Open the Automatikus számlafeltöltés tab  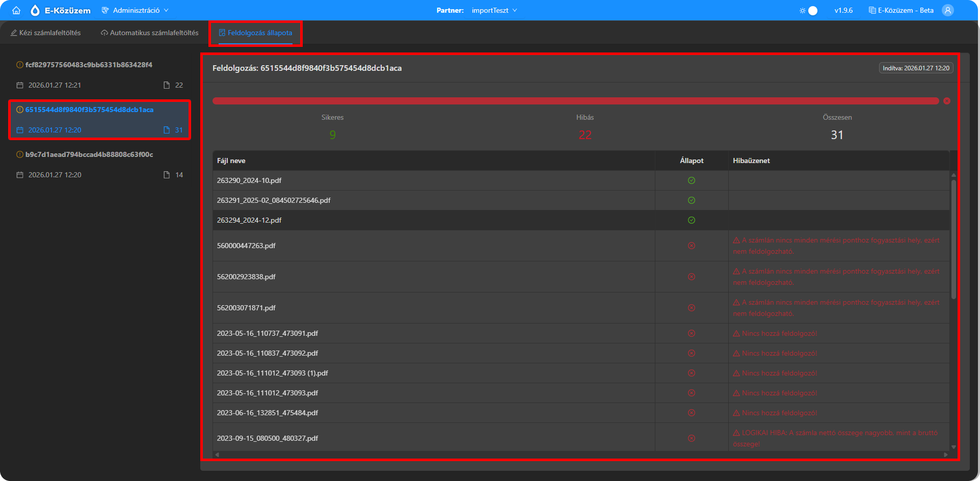150,33
